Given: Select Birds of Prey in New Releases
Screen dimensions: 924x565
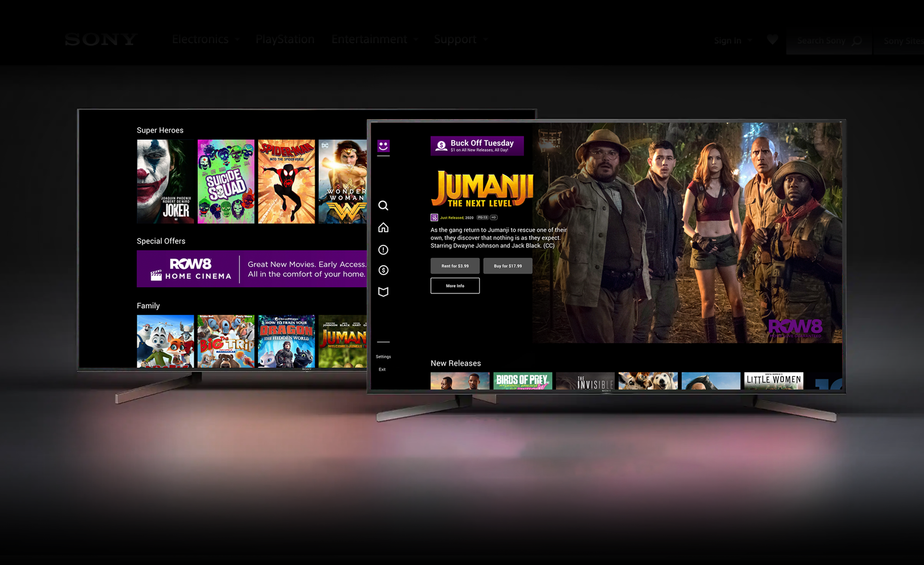Looking at the screenshot, I should pos(523,381).
